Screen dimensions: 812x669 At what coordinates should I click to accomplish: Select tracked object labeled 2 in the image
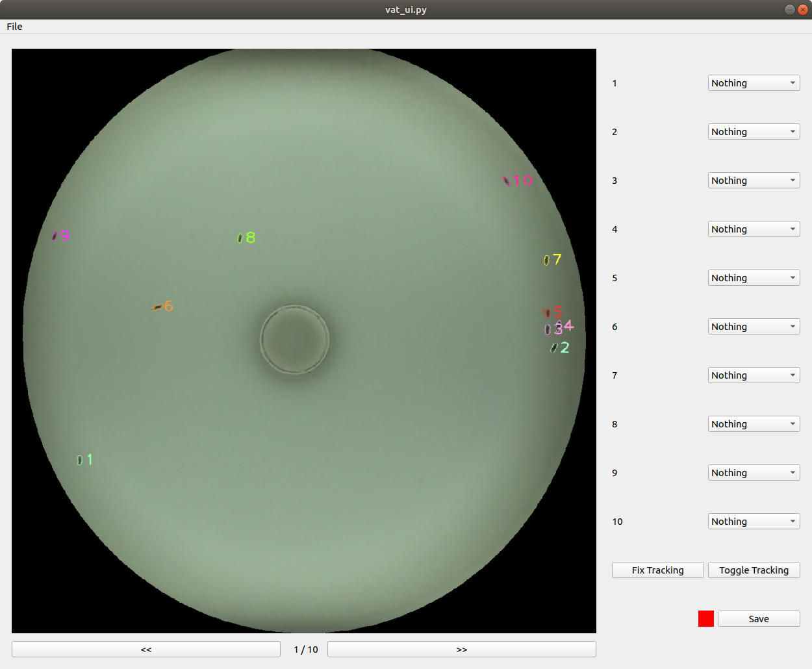(554, 348)
